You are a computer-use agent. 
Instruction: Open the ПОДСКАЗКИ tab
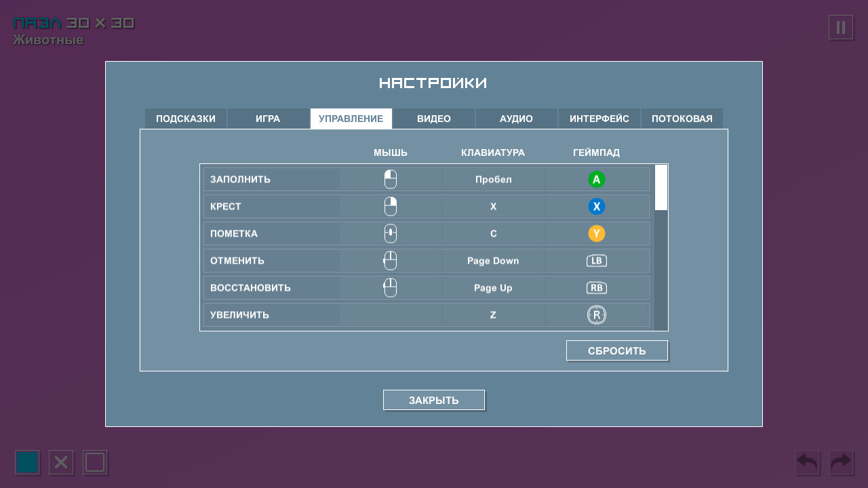tap(186, 119)
